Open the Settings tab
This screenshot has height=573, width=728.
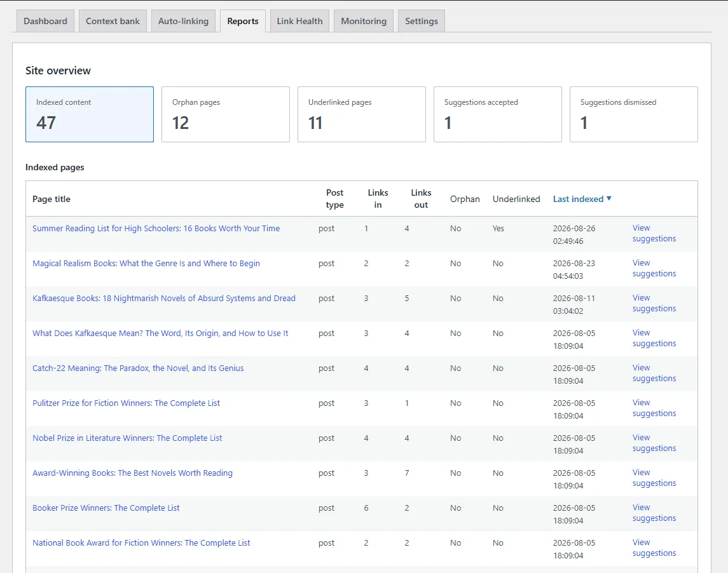coord(422,21)
